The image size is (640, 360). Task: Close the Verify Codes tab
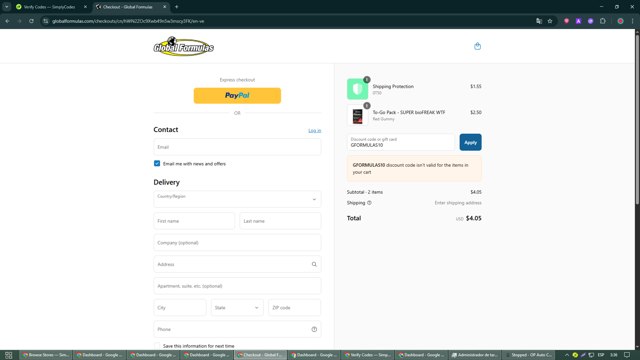(85, 7)
